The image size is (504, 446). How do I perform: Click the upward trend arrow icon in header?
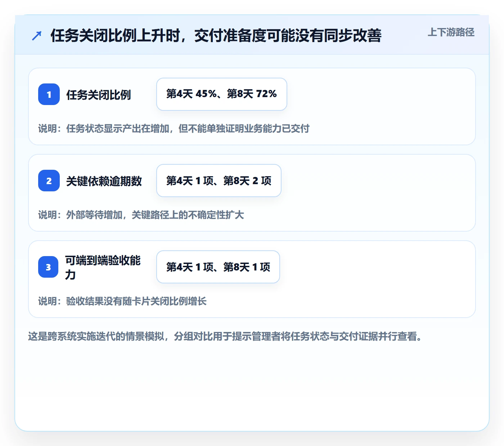tap(37, 36)
